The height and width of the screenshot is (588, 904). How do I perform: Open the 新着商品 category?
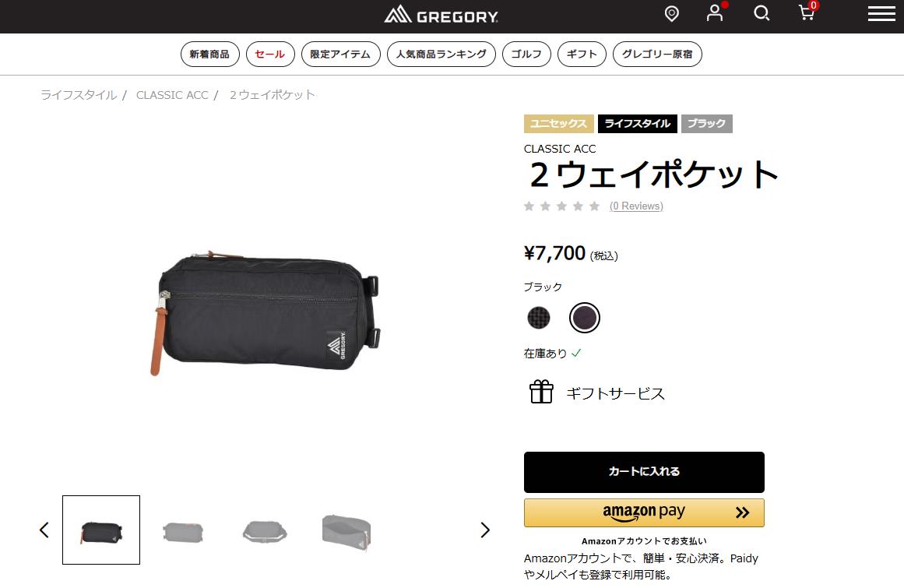pos(210,55)
